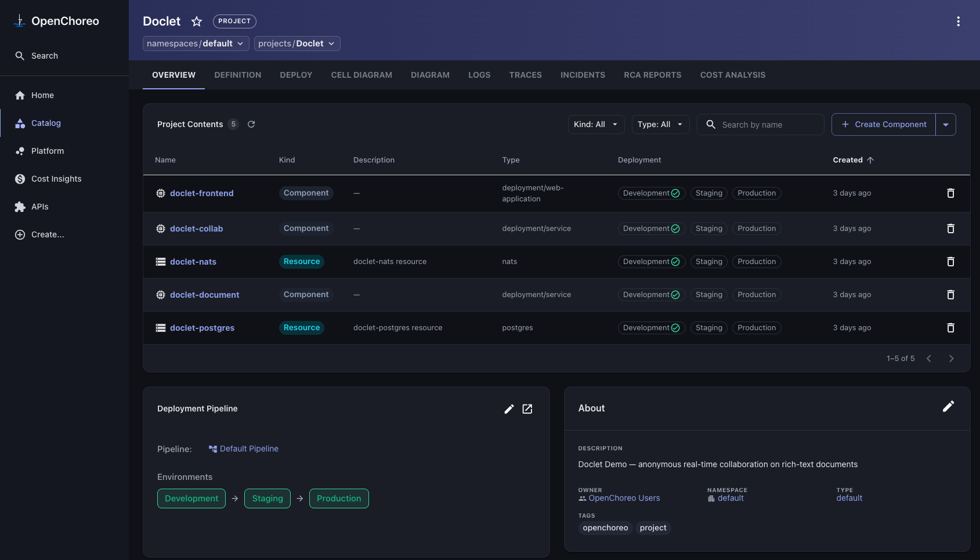Open APIs in the sidebar
980x560 pixels.
(32, 207)
